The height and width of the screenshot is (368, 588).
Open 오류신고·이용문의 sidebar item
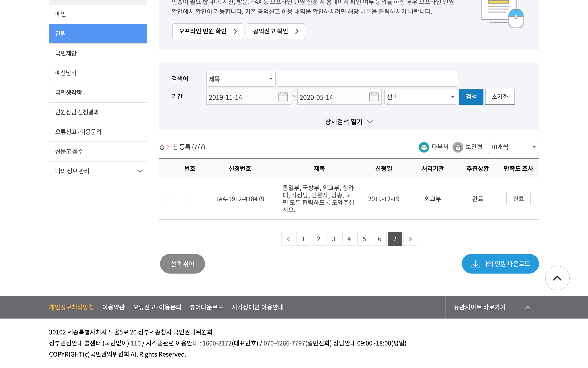98,132
